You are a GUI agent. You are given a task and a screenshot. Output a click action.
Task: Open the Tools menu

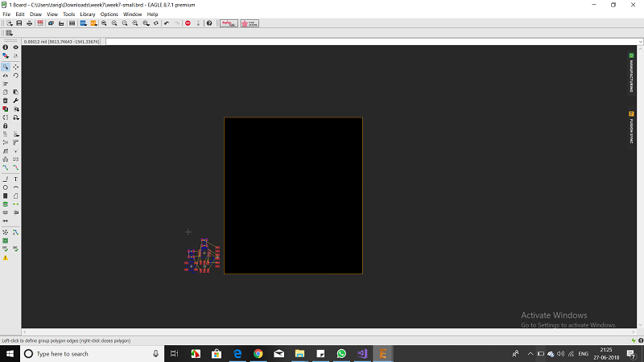68,14
